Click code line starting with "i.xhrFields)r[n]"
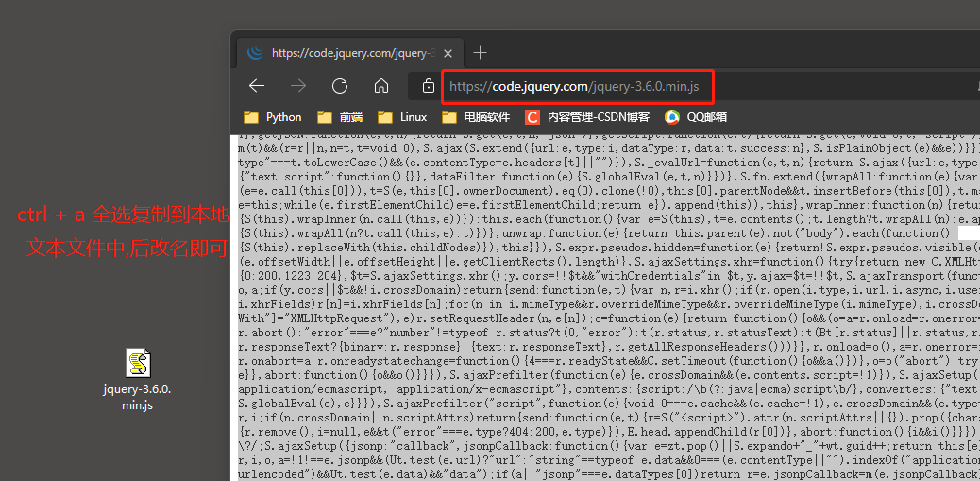 pos(609,304)
